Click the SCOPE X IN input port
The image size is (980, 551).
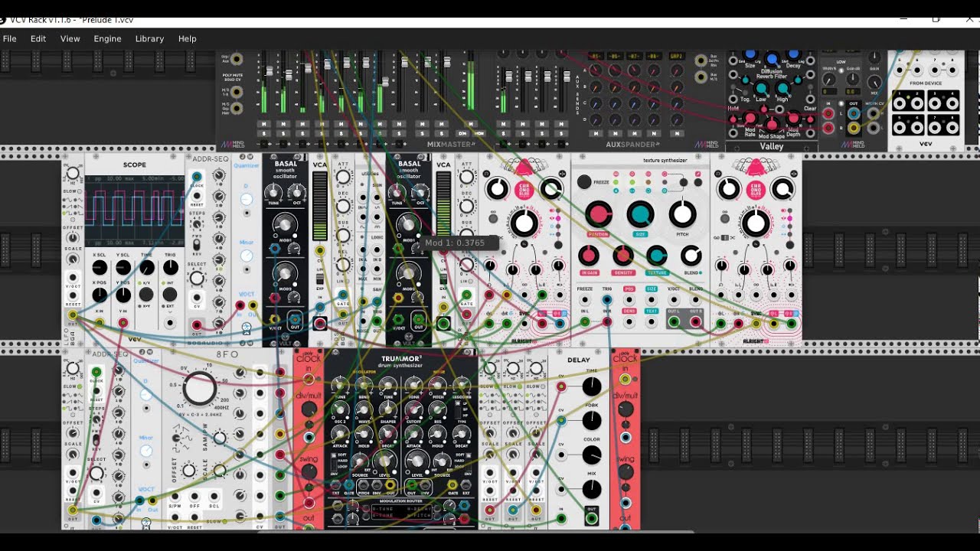coord(100,324)
